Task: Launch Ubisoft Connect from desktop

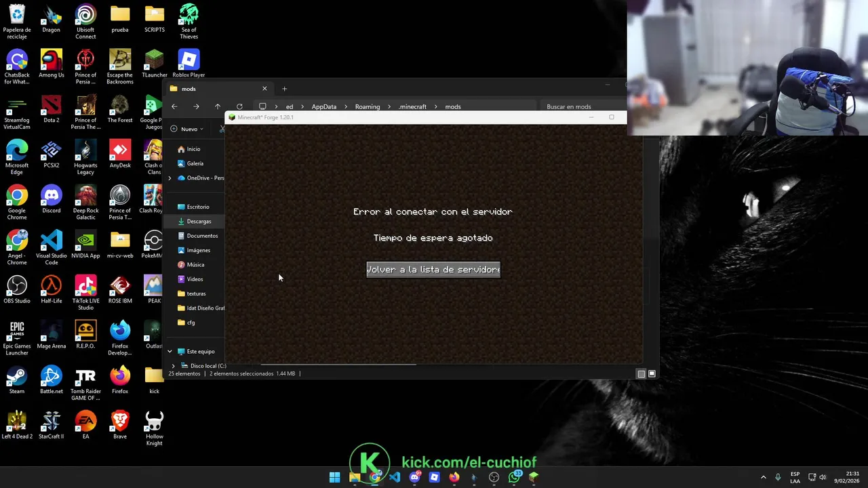Action: [x=85, y=22]
